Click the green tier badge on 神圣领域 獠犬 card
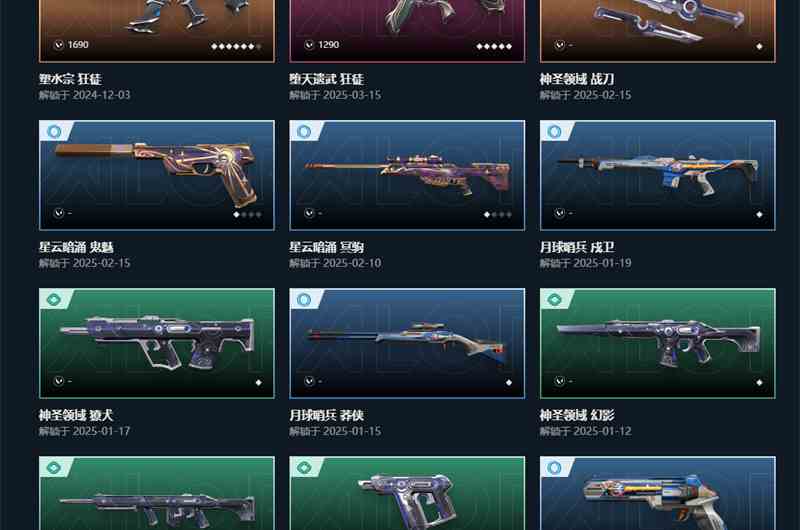The image size is (800, 530). pyautogui.click(x=54, y=299)
